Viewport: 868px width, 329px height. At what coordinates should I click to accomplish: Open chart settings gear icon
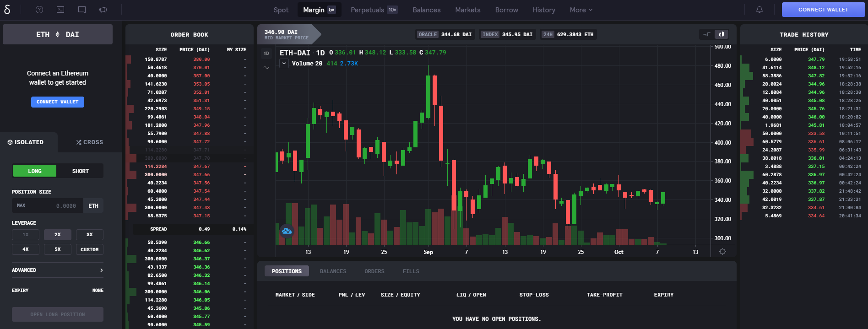[722, 252]
